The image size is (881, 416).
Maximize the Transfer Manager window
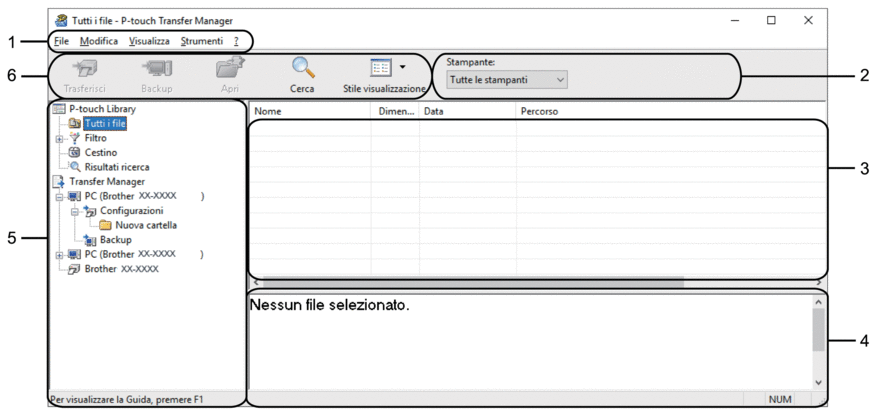pos(771,20)
